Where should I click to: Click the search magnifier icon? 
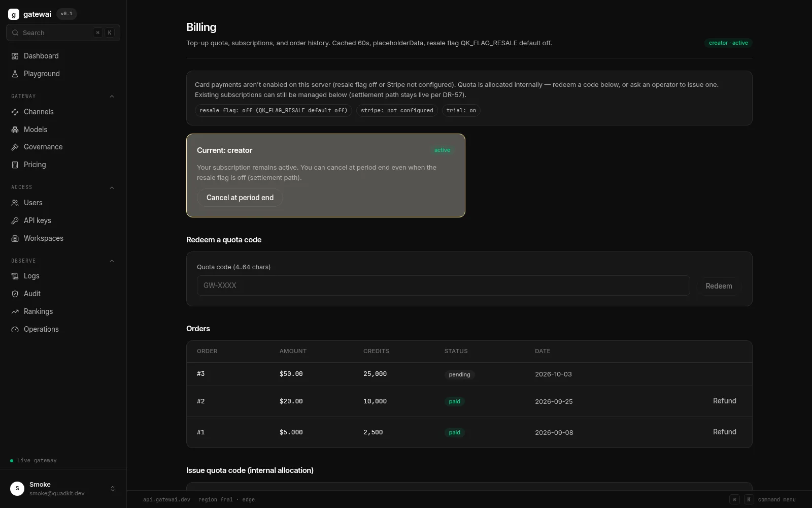15,33
